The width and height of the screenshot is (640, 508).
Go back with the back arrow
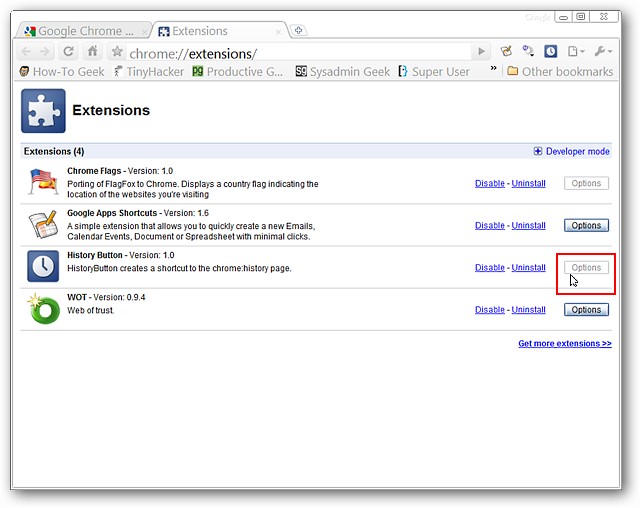pos(27,51)
